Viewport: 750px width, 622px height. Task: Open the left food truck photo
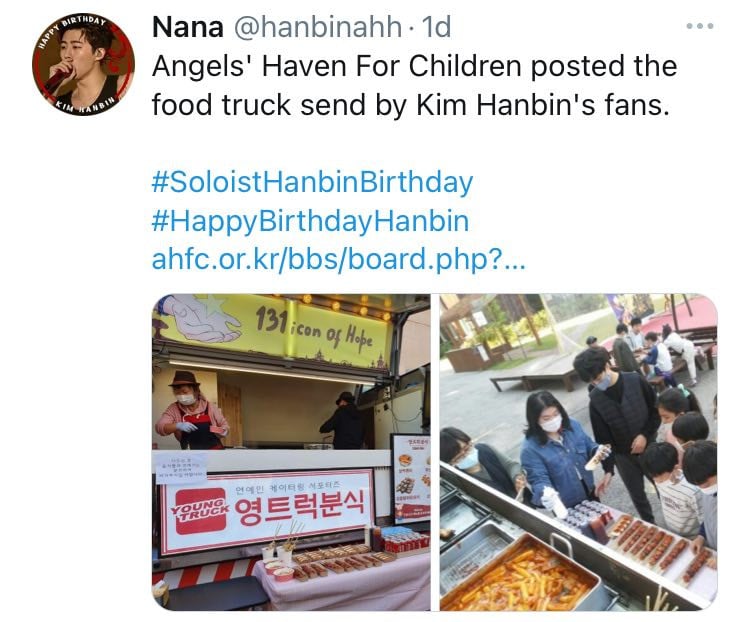tap(291, 452)
